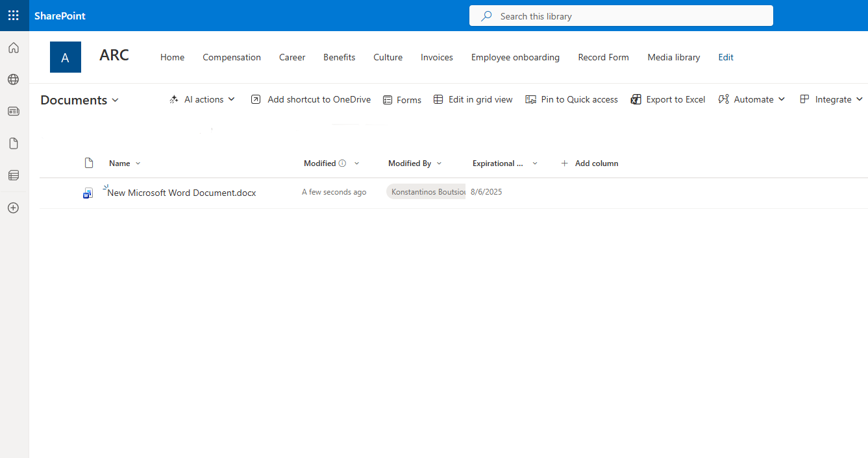Viewport: 868px width, 458px height.
Task: Go to the Compensation navigation tab
Action: coord(232,57)
